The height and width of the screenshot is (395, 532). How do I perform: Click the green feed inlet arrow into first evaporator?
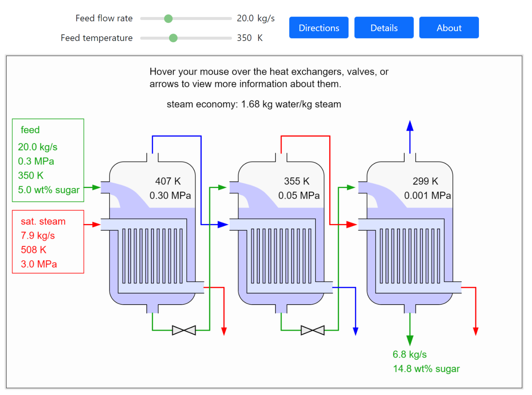pos(94,187)
